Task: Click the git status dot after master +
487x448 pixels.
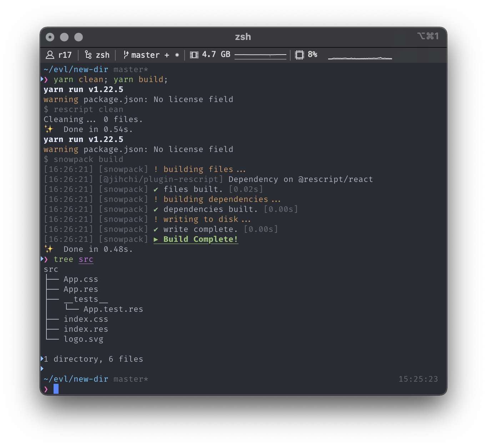Action: coord(177,55)
